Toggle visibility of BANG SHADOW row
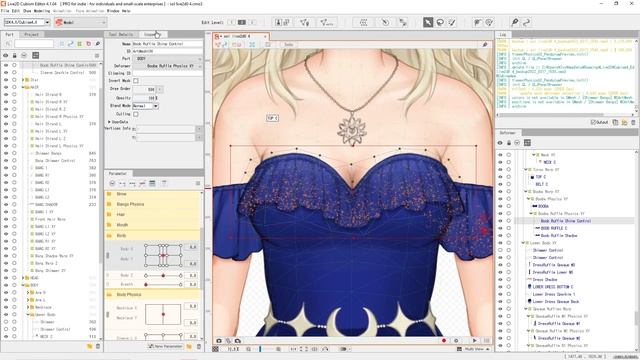640x360 pixels. (x=6, y=204)
